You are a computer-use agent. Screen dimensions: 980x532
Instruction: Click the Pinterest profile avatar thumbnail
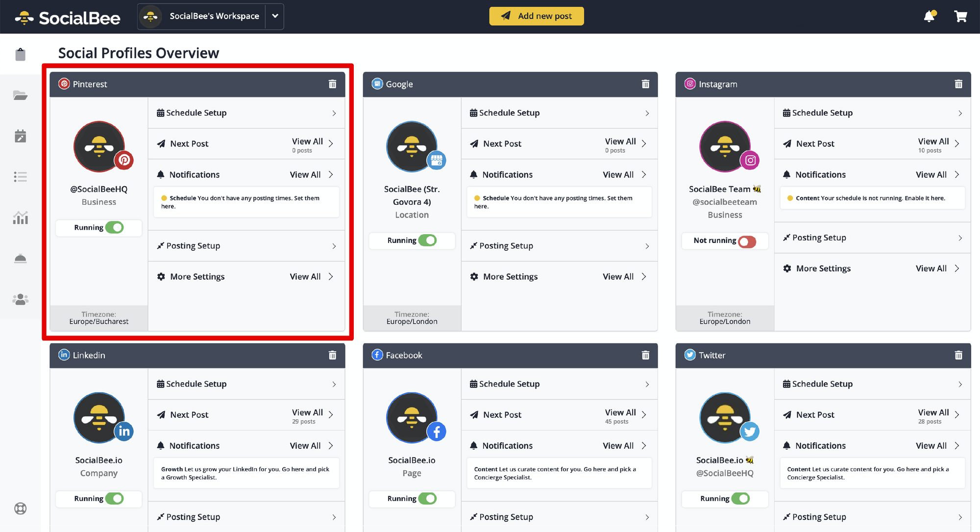pyautogui.click(x=99, y=146)
